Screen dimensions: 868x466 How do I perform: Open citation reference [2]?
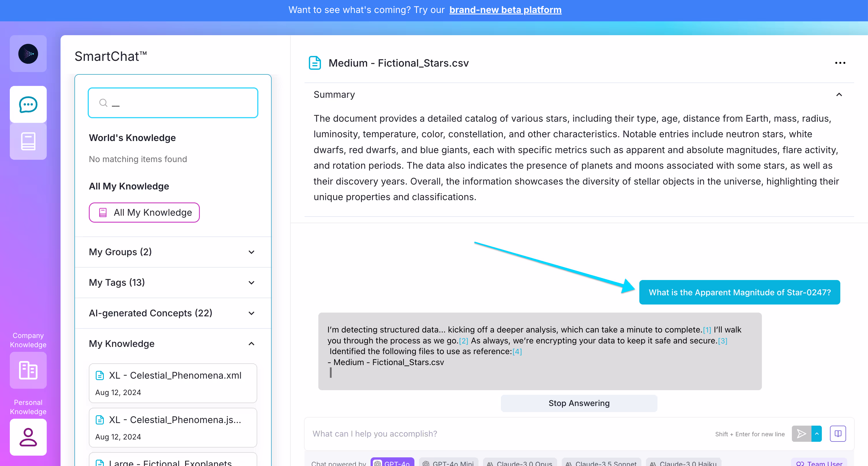click(464, 341)
